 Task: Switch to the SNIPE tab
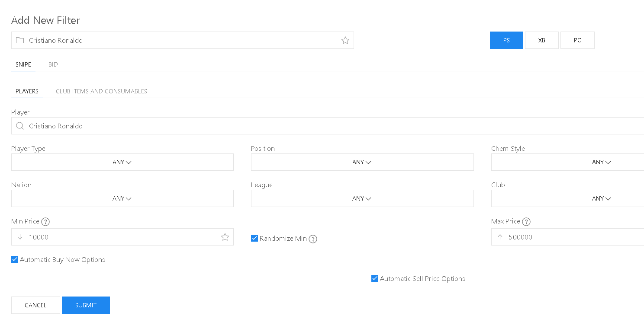tap(23, 64)
